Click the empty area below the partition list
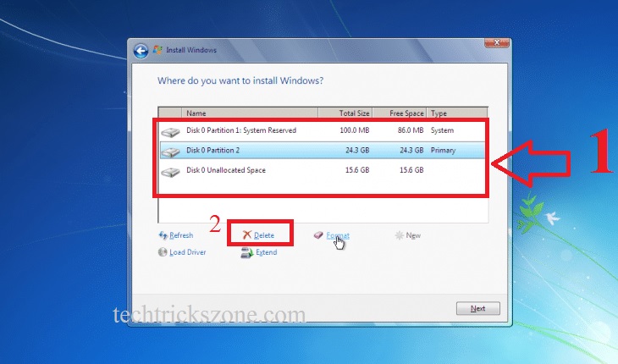Screen dimensions: 618x364 322,207
